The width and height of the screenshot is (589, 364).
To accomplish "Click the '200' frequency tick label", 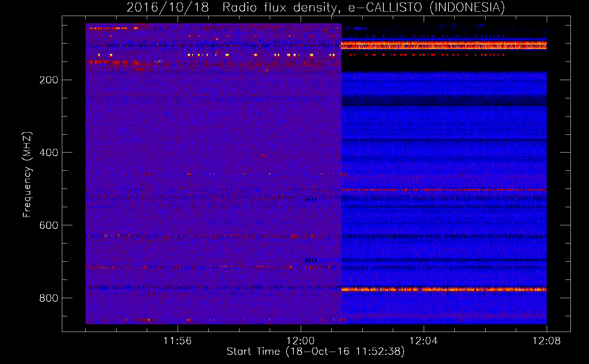I will point(49,80).
